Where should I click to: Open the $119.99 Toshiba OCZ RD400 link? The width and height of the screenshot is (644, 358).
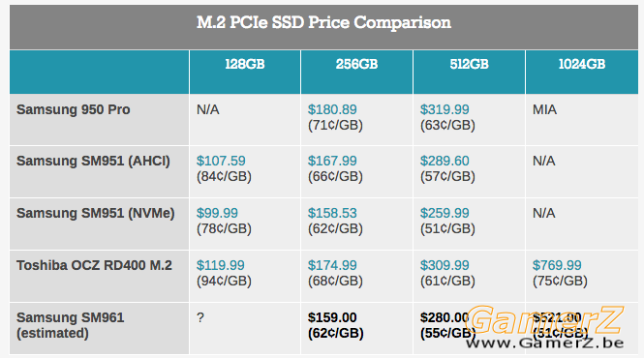coord(221,265)
